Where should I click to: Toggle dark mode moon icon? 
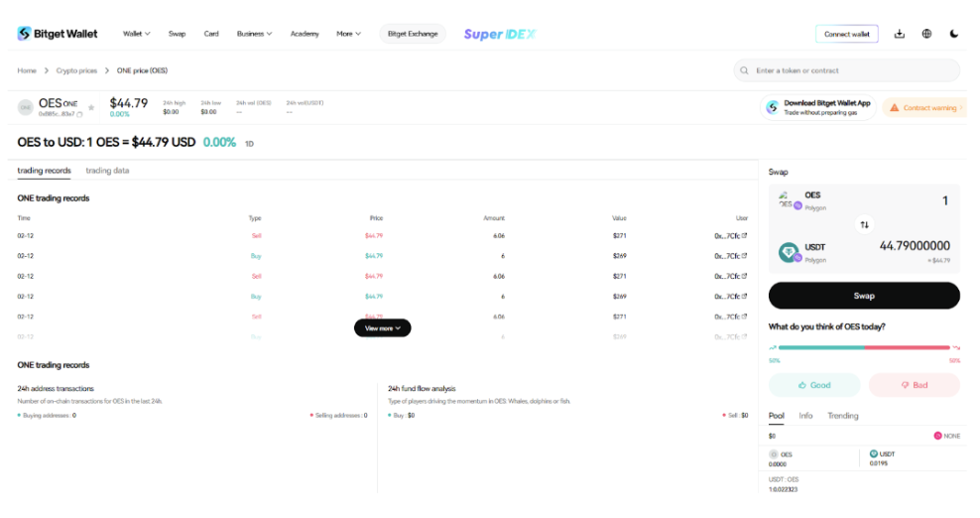(954, 34)
